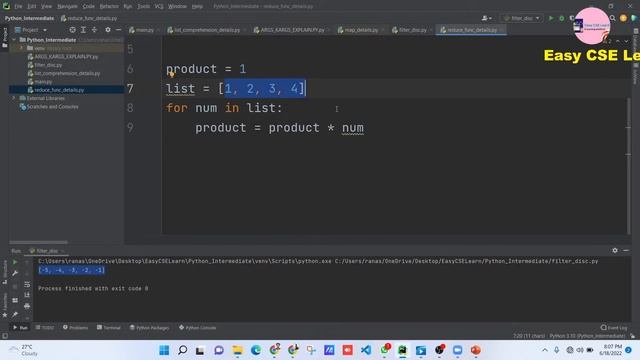
Task: Open Problems tool window
Action: (76, 328)
